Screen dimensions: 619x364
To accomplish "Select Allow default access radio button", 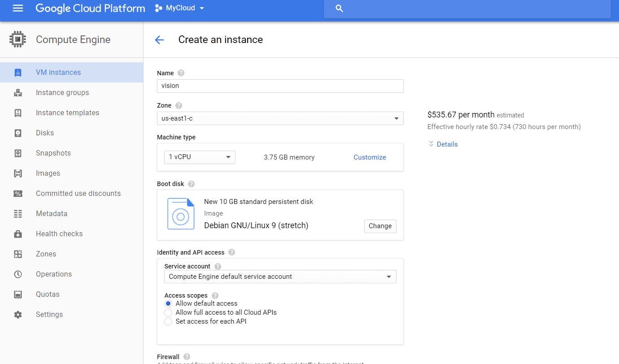I will 168,303.
